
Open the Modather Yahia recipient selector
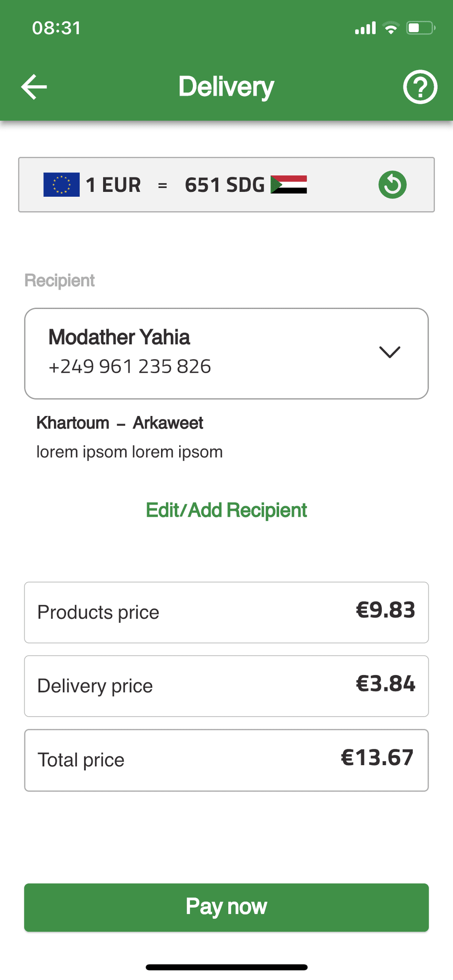click(226, 354)
